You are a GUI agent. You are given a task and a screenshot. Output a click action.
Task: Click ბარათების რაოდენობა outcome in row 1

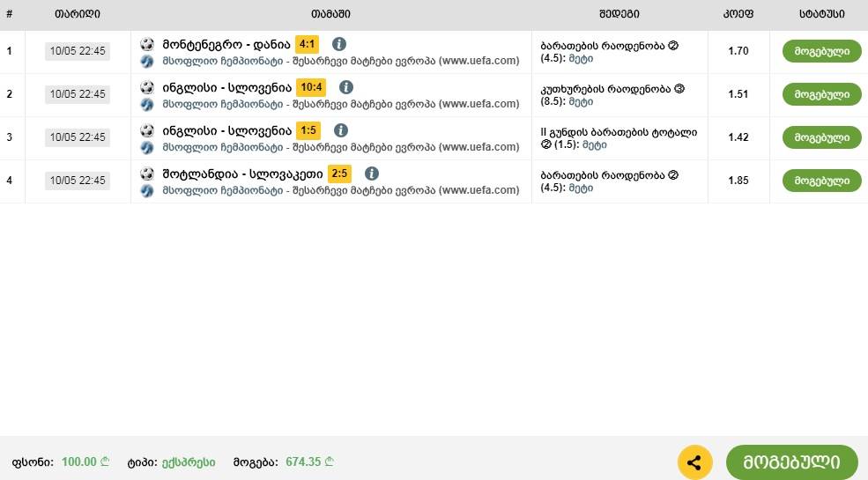click(610, 52)
